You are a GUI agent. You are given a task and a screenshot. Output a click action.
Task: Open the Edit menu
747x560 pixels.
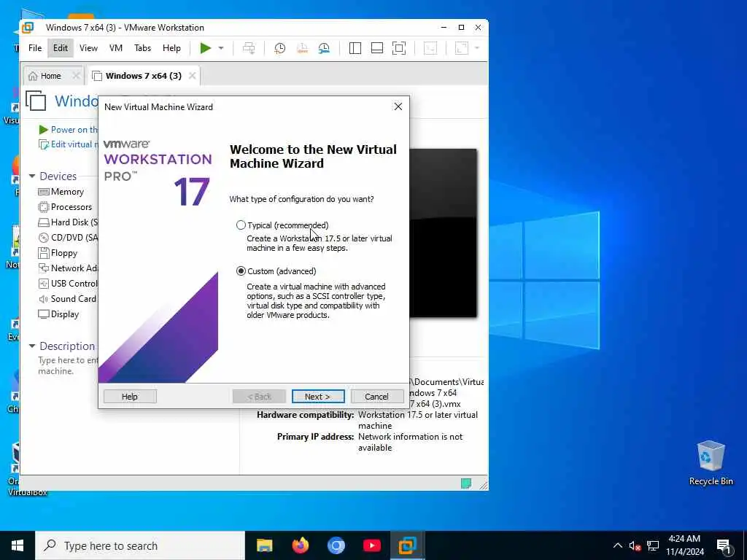(61, 48)
